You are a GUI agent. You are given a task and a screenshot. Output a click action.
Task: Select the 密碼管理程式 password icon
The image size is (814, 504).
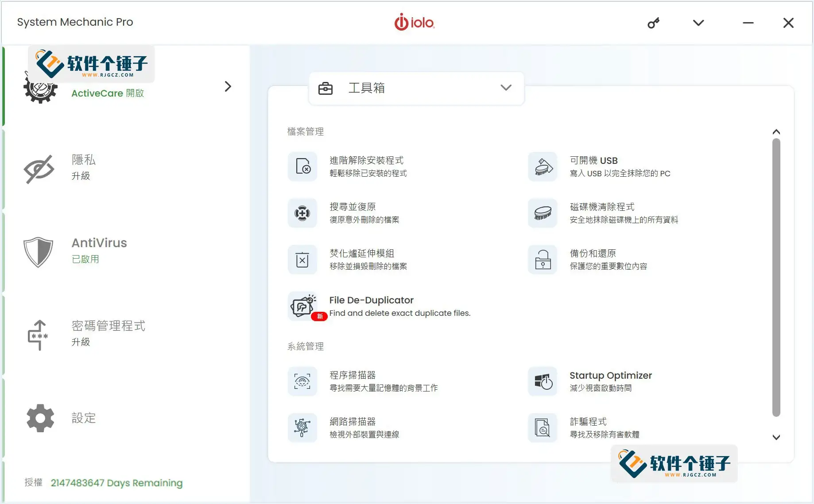click(x=39, y=335)
